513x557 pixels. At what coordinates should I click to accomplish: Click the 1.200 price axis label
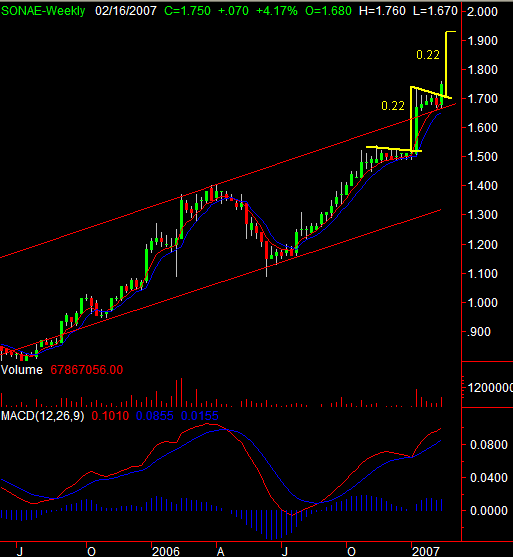coord(482,245)
